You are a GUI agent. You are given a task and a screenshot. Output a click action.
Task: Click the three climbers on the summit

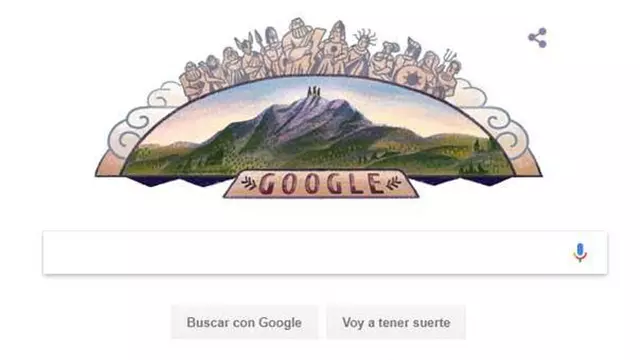(313, 91)
